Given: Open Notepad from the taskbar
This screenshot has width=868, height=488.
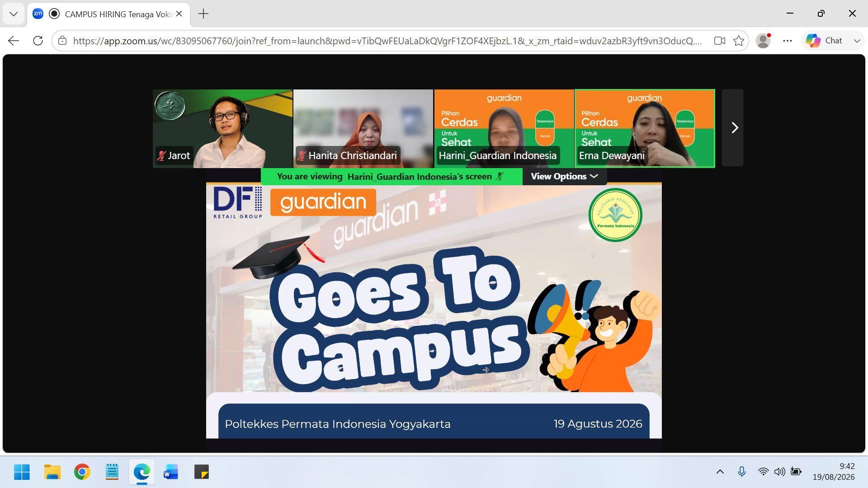Looking at the screenshot, I should tap(112, 472).
